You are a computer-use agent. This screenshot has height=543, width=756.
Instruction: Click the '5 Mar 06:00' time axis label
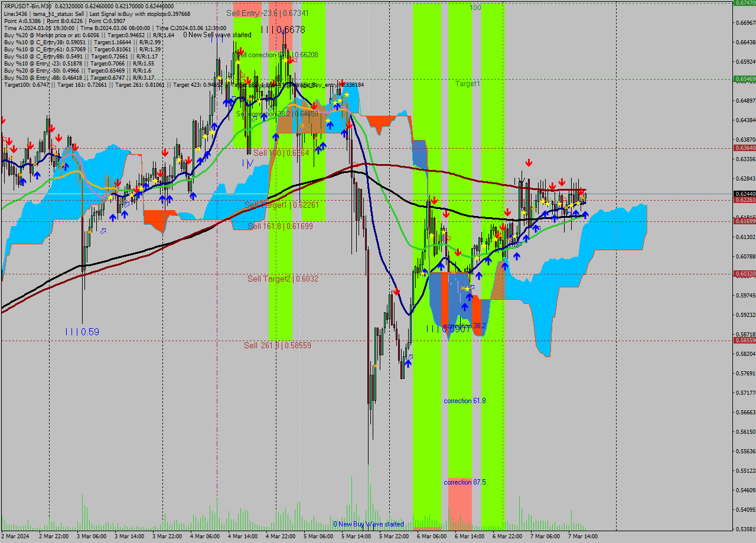click(x=318, y=537)
